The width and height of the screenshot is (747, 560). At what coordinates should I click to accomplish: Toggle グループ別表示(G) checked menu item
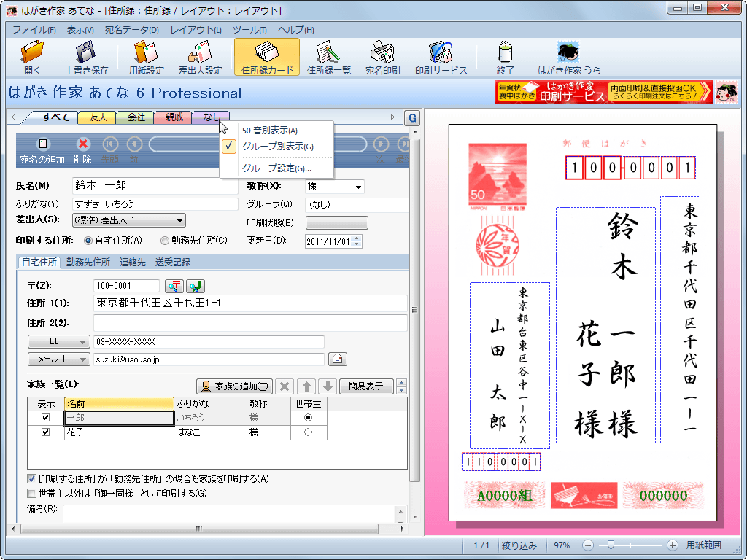(277, 147)
